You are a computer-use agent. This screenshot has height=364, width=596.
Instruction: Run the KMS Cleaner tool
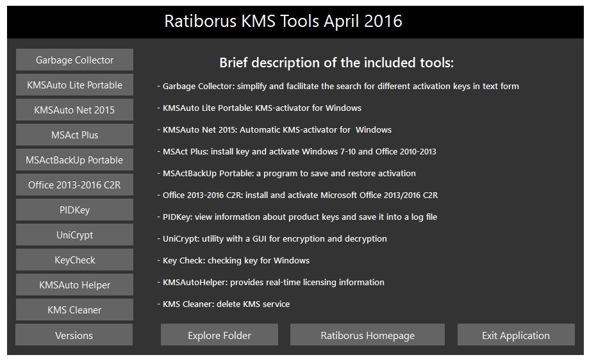[74, 310]
